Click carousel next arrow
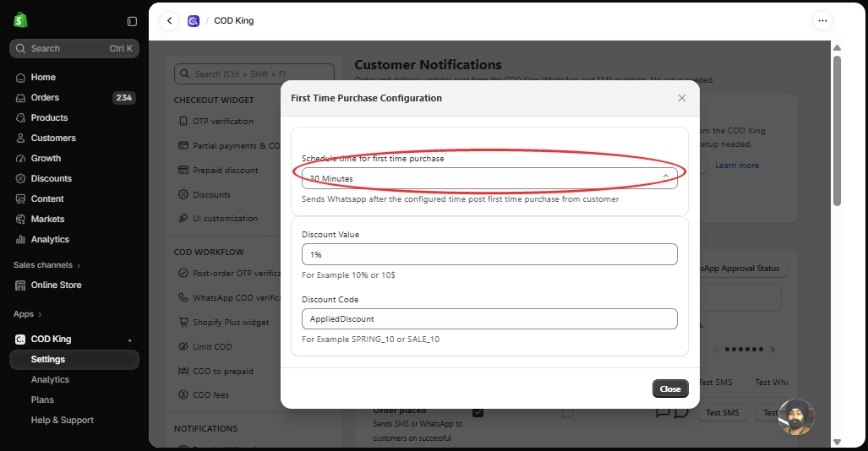Image resolution: width=868 pixels, height=451 pixels. coord(772,350)
